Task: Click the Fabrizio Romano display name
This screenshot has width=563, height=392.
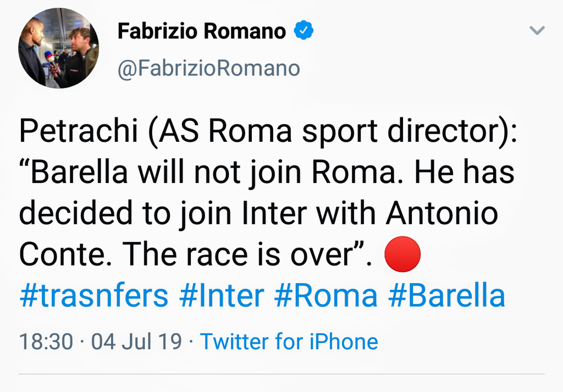Action: (202, 31)
